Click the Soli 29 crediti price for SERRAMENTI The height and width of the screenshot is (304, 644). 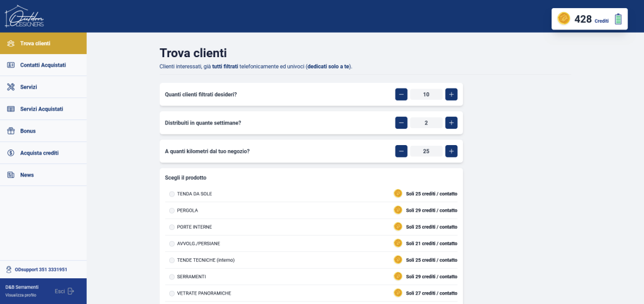point(431,276)
